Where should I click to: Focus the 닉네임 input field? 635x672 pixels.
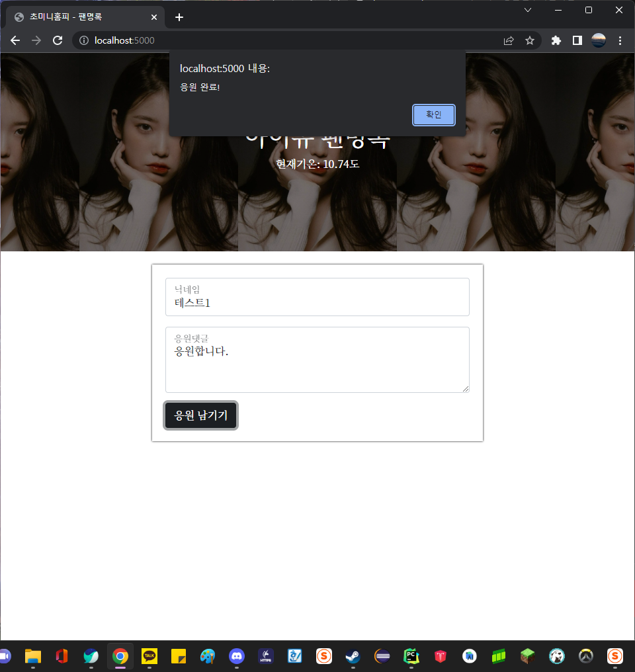(317, 297)
